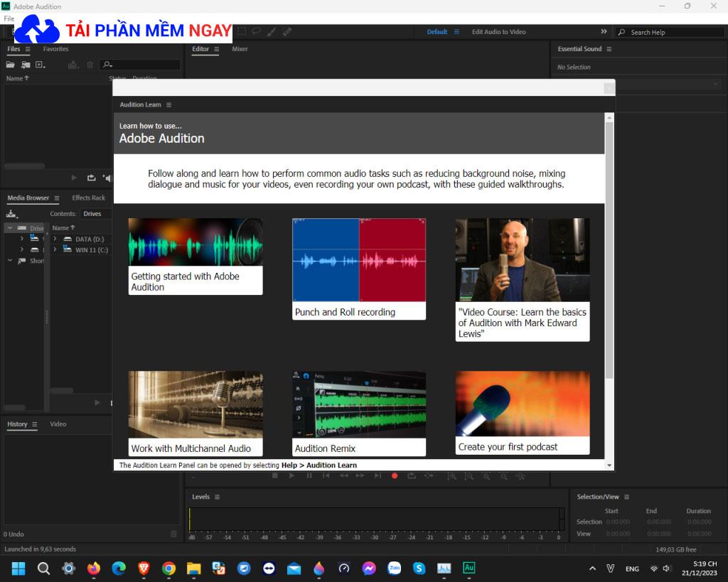The height and width of the screenshot is (582, 728).
Task: Open the Contents Drives dropdown
Action: [x=96, y=214]
